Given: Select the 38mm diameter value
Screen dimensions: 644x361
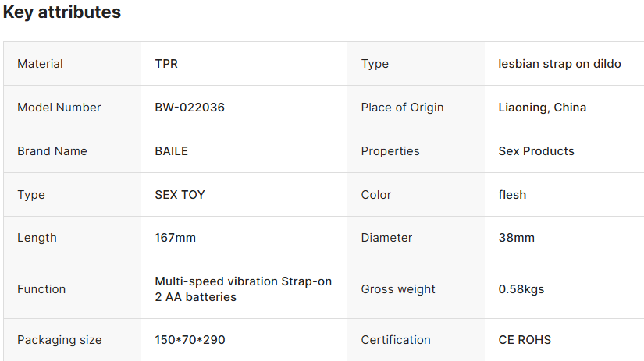Looking at the screenshot, I should coord(517,238).
